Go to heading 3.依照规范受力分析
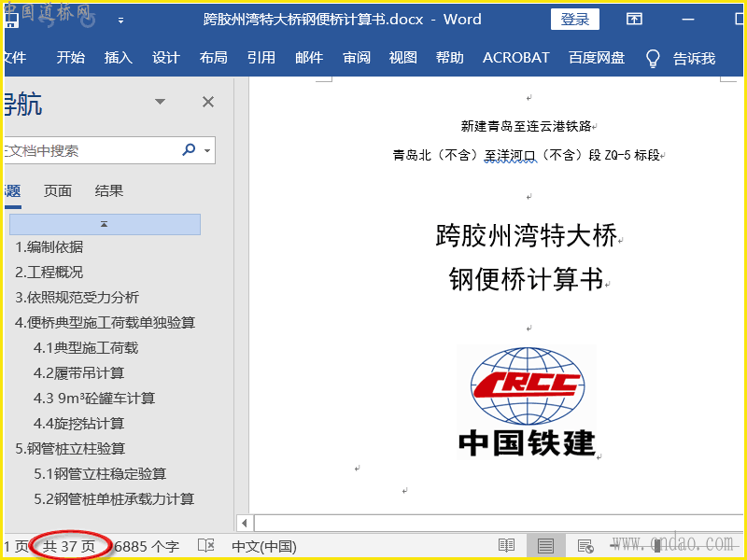The width and height of the screenshot is (747, 560). pos(77,298)
